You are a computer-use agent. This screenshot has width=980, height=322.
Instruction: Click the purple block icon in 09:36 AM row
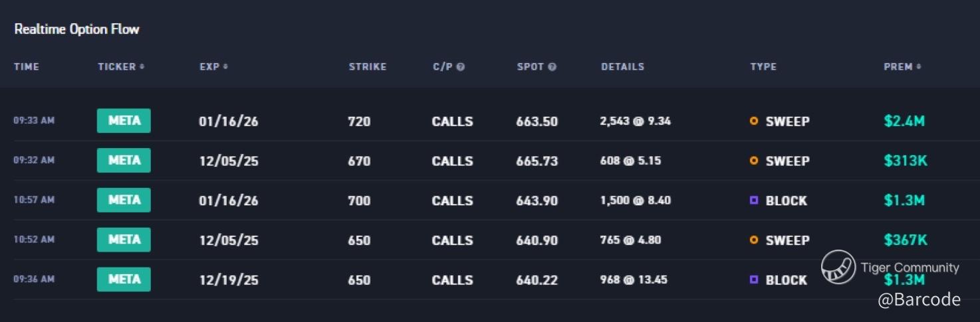(x=754, y=280)
